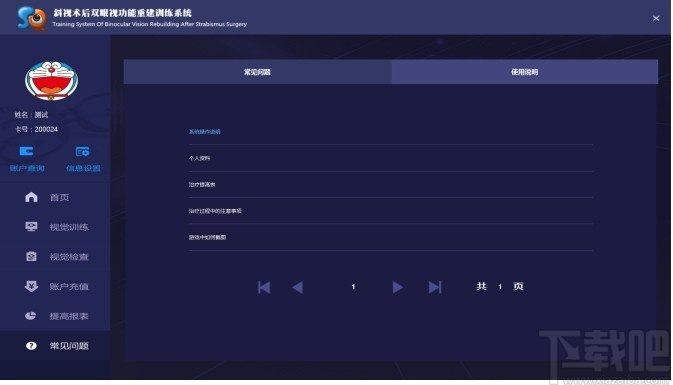This screenshot has width=673, height=385.
Task: Close the training system window
Action: coord(656,18)
